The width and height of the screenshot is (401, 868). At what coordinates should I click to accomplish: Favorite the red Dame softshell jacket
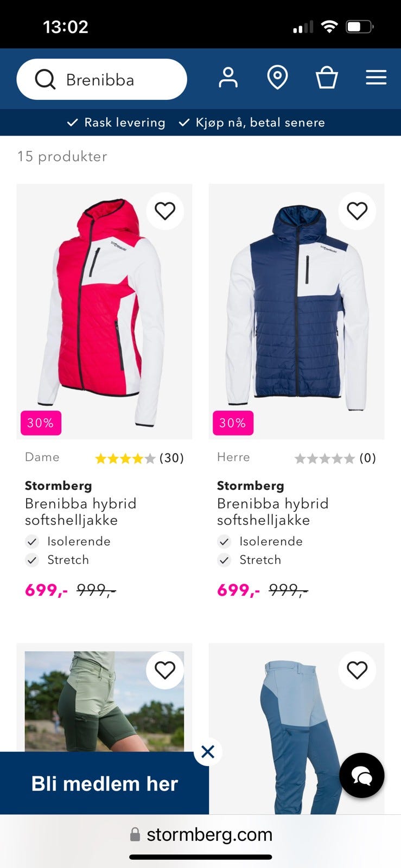pyautogui.click(x=165, y=210)
